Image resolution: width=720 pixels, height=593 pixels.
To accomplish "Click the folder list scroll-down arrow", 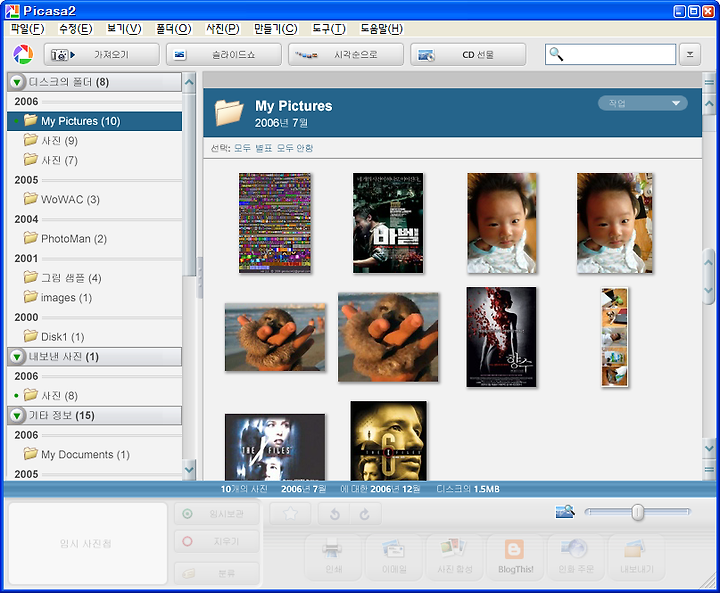I will pyautogui.click(x=189, y=470).
